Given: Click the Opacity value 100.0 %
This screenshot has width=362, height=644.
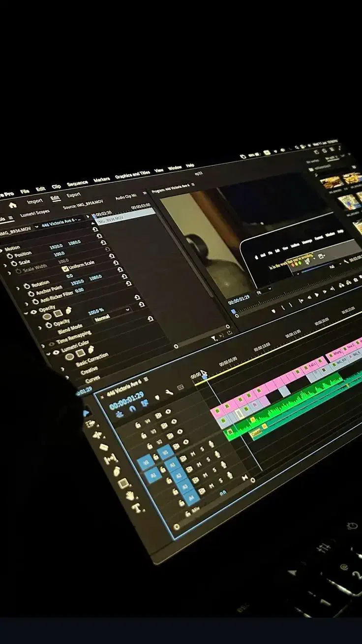Looking at the screenshot, I should [x=96, y=313].
